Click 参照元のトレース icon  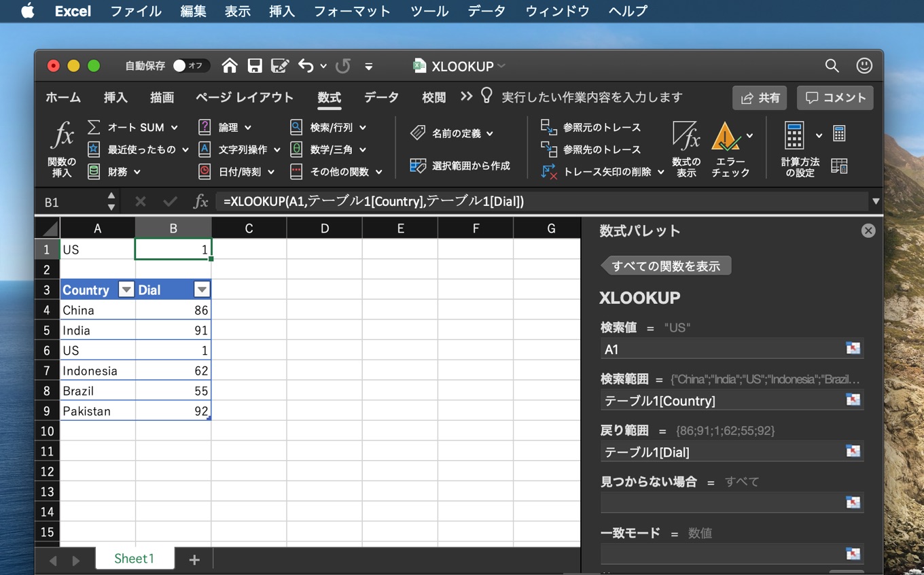pos(548,127)
